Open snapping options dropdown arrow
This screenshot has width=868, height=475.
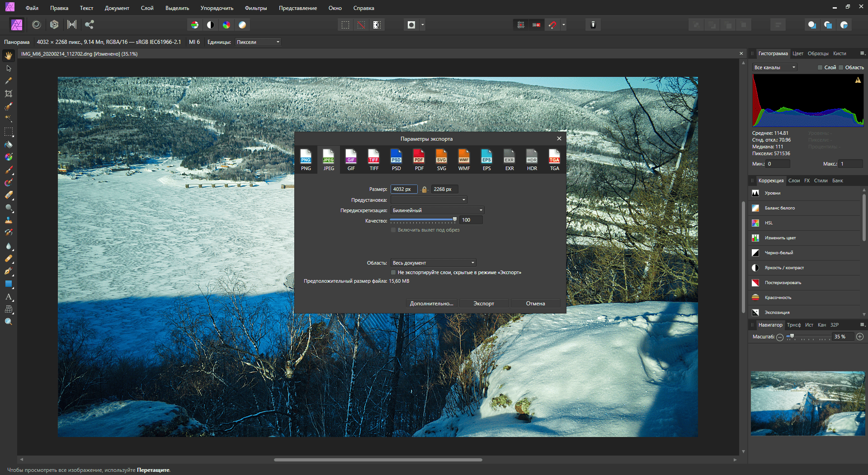click(564, 25)
